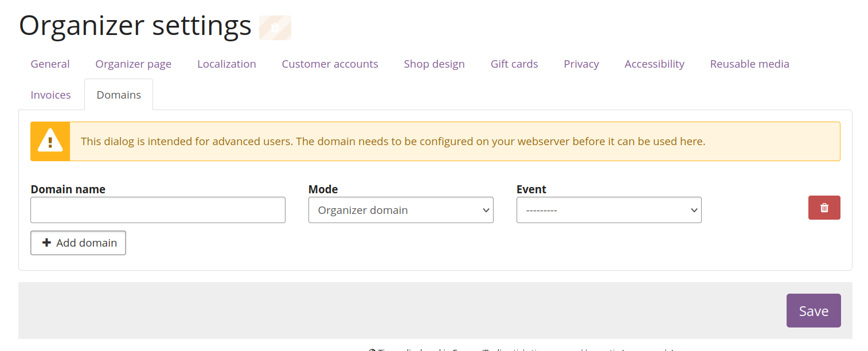Focus the Domain name text field

tap(158, 210)
